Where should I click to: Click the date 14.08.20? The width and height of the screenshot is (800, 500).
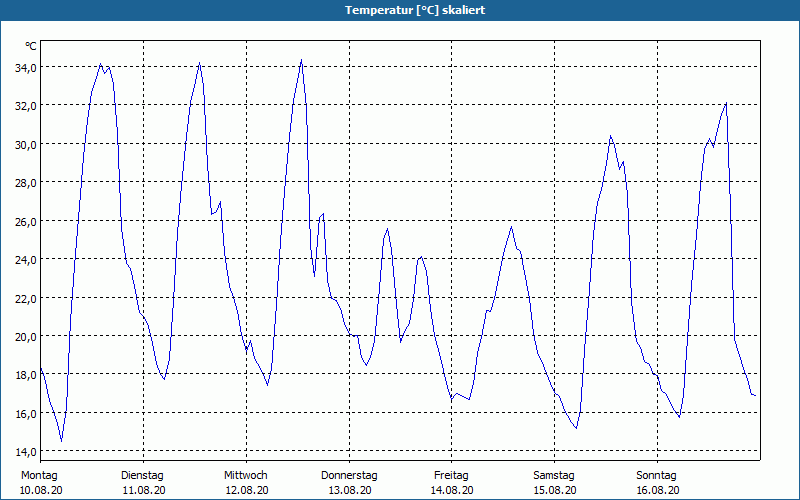pos(452,491)
